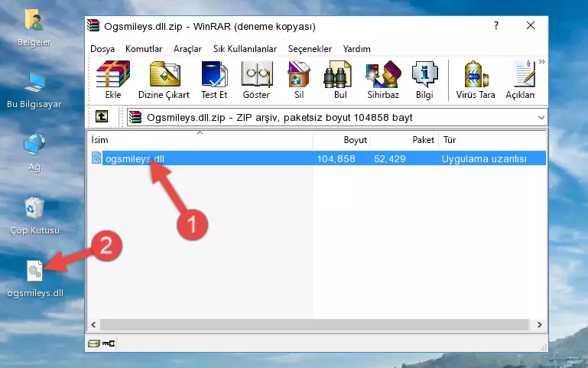
Task: Click the horizontal scrollbar track
Action: point(314,324)
